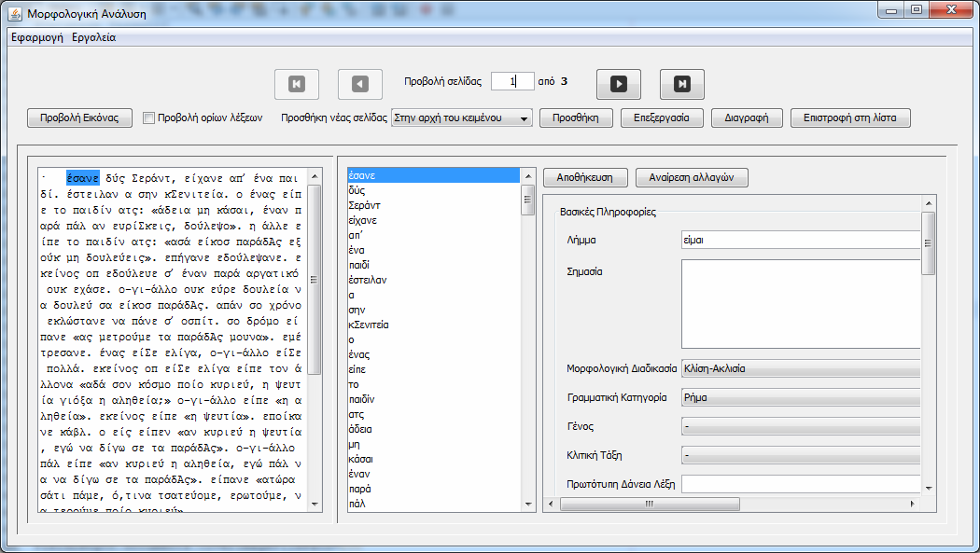Select πάλ in the word list

point(434,504)
